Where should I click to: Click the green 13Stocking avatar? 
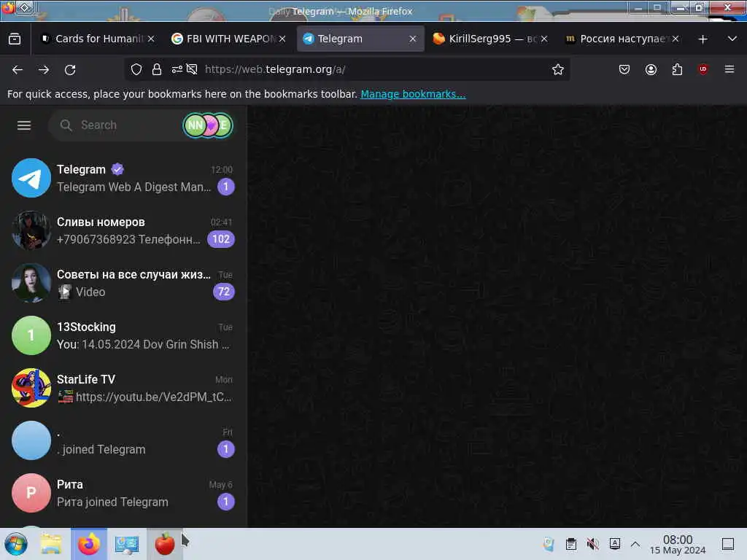[x=31, y=335]
